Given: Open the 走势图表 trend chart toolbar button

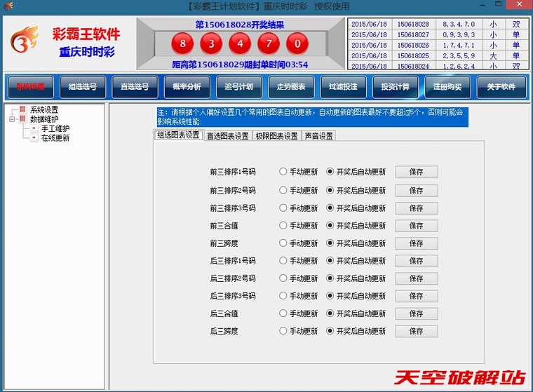Looking at the screenshot, I should pyautogui.click(x=291, y=87).
